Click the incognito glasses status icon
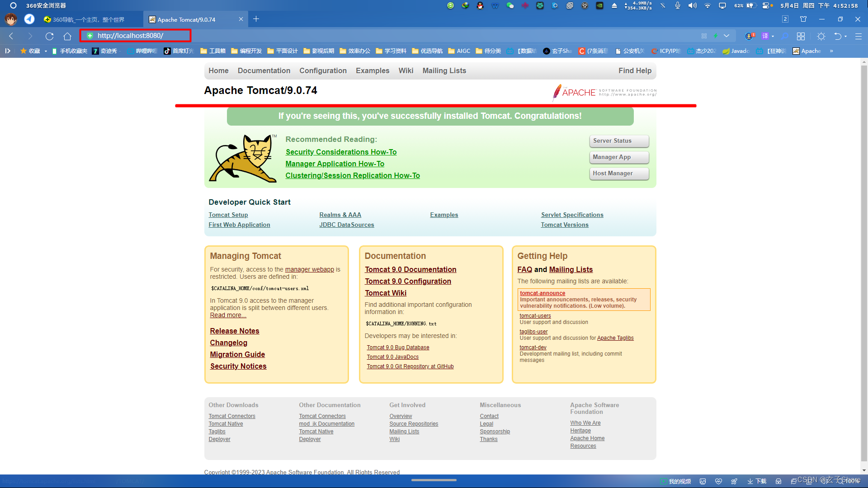The height and width of the screenshot is (488, 868). point(778,481)
